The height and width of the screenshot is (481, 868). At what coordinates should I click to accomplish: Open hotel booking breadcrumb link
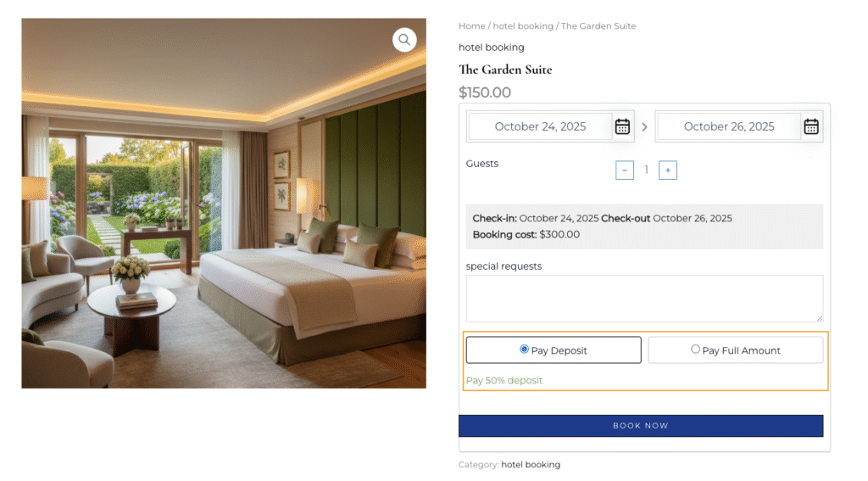point(523,26)
